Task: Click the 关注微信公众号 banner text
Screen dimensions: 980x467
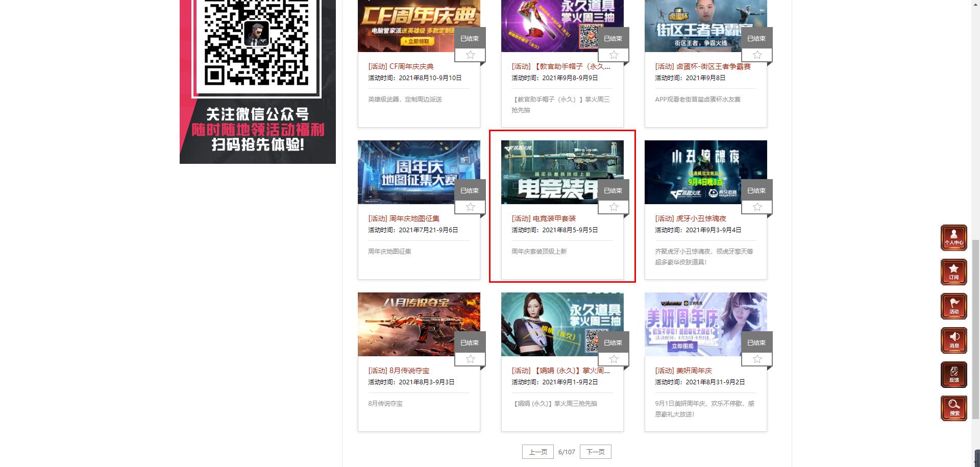Action: 258,114
